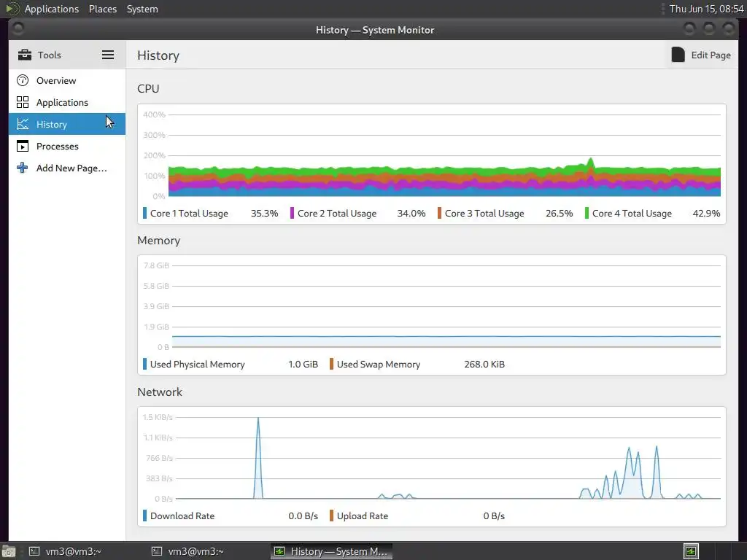The width and height of the screenshot is (747, 560).
Task: Click the Edit Page document icon
Action: [678, 55]
